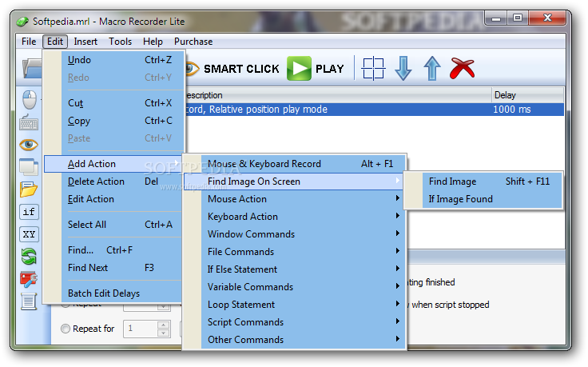Close the open Edit menu

pyautogui.click(x=55, y=42)
